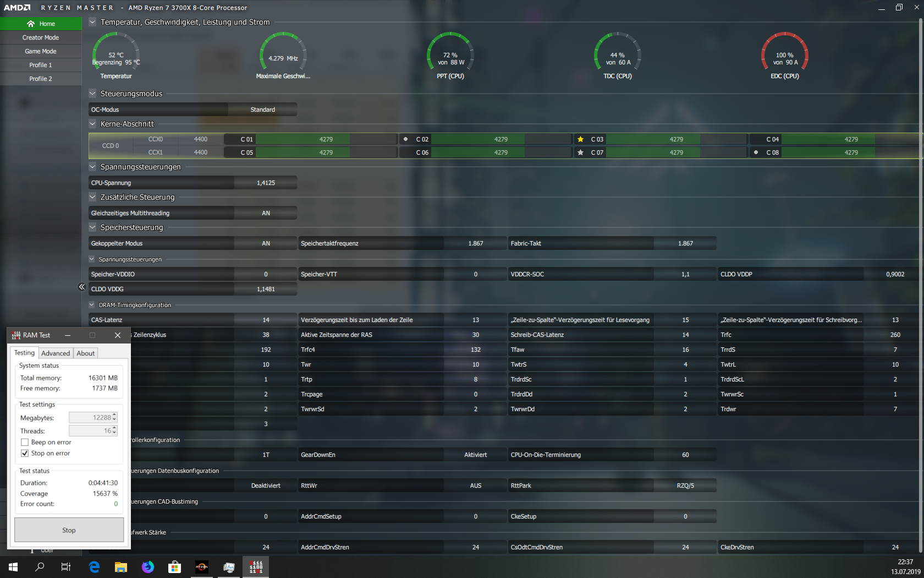This screenshot has width=924, height=578.
Task: Click the Temperatur gauge
Action: (116, 53)
